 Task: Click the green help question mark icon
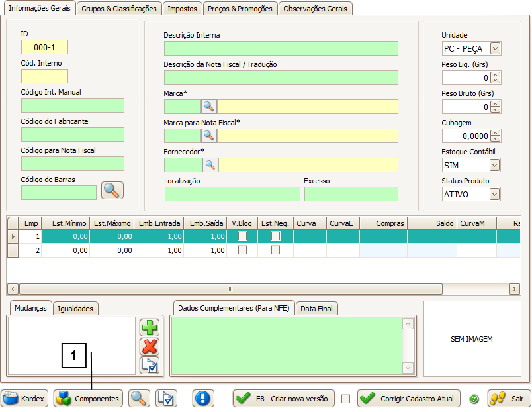tap(474, 399)
